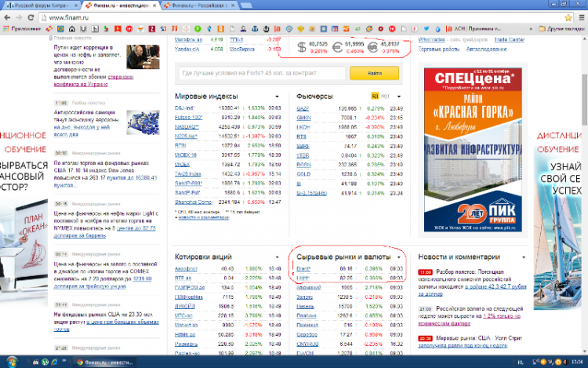Click the yellow Найти search button
The height and width of the screenshot is (368, 588).
pyautogui.click(x=374, y=73)
